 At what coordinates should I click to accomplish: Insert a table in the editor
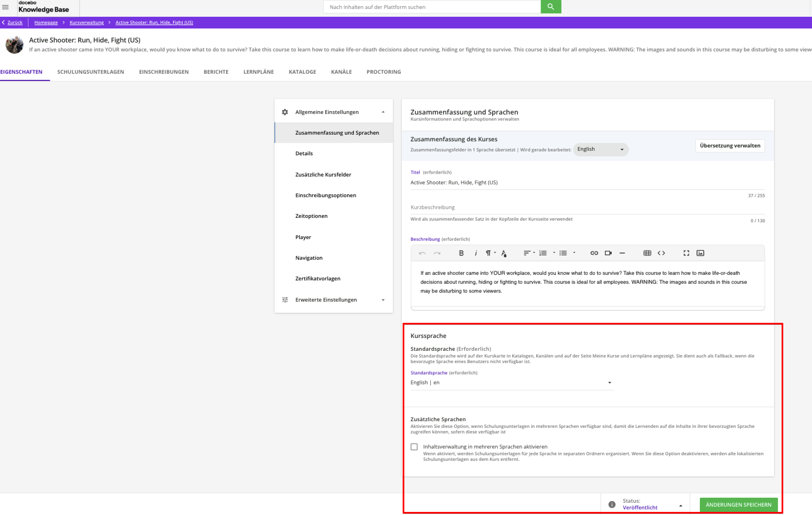[647, 253]
